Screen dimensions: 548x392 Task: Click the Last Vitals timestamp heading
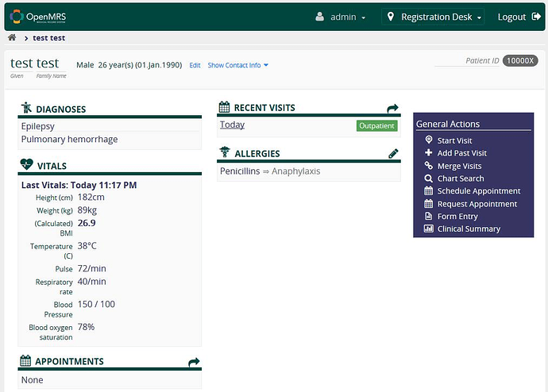79,185
